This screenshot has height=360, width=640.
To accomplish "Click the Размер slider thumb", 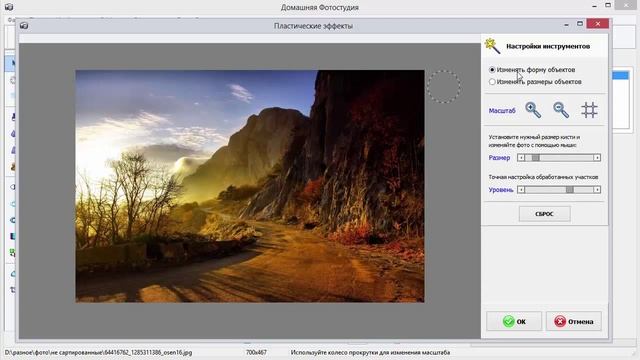I will pos(536,158).
